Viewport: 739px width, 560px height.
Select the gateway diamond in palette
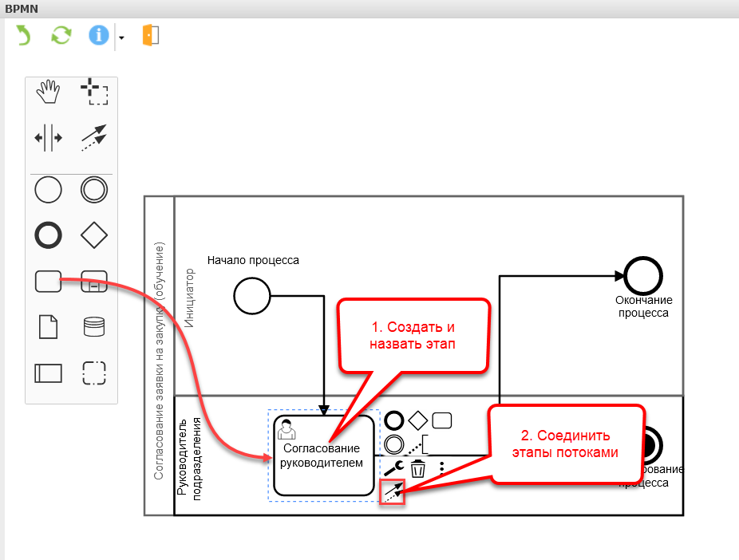[95, 235]
